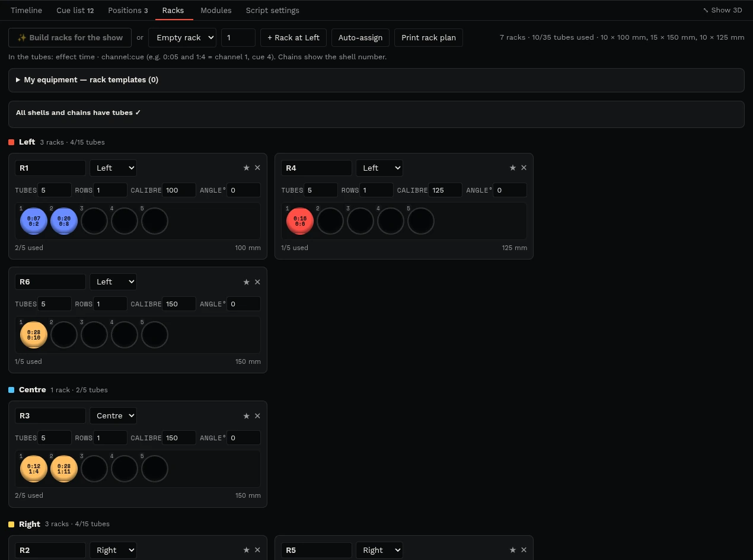753x560 pixels.
Task: Open R6 position dropdown set to Left
Action: click(x=113, y=281)
